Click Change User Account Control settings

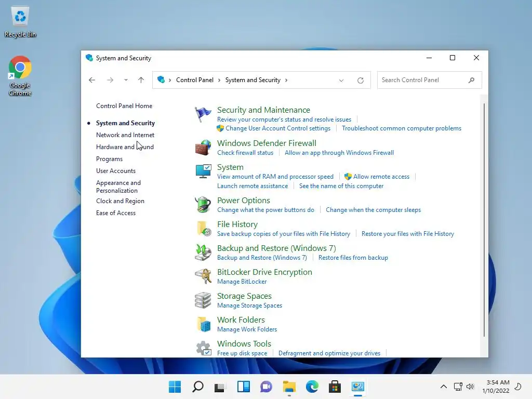[278, 128]
